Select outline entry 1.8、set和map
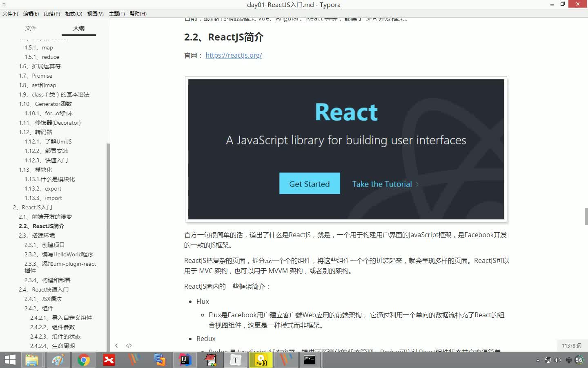588x368 pixels. pos(38,85)
